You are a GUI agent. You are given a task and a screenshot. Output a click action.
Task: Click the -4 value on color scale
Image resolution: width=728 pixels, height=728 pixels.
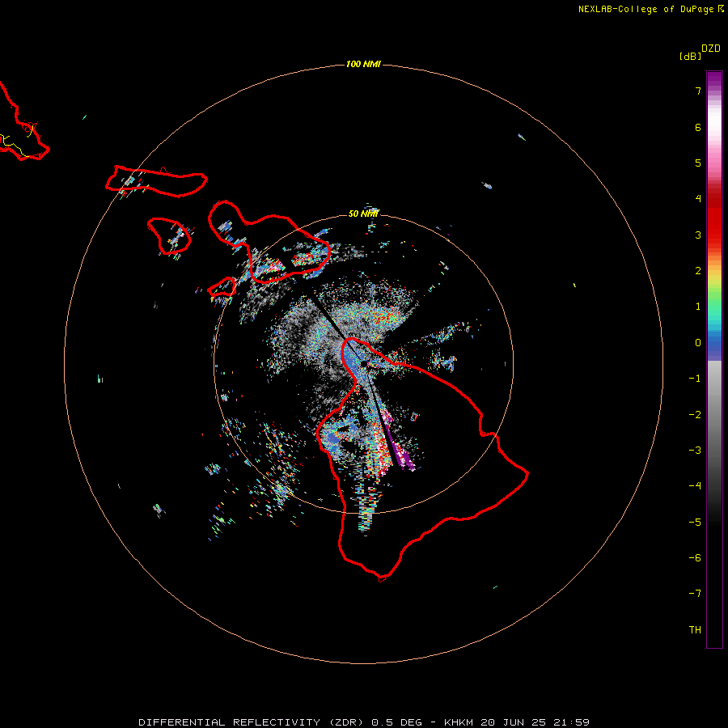(x=695, y=486)
